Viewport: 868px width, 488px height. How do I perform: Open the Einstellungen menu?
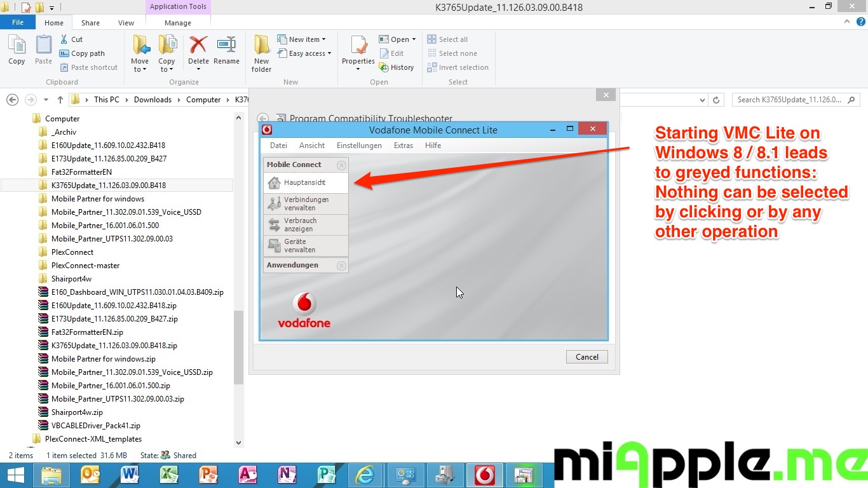click(x=359, y=146)
